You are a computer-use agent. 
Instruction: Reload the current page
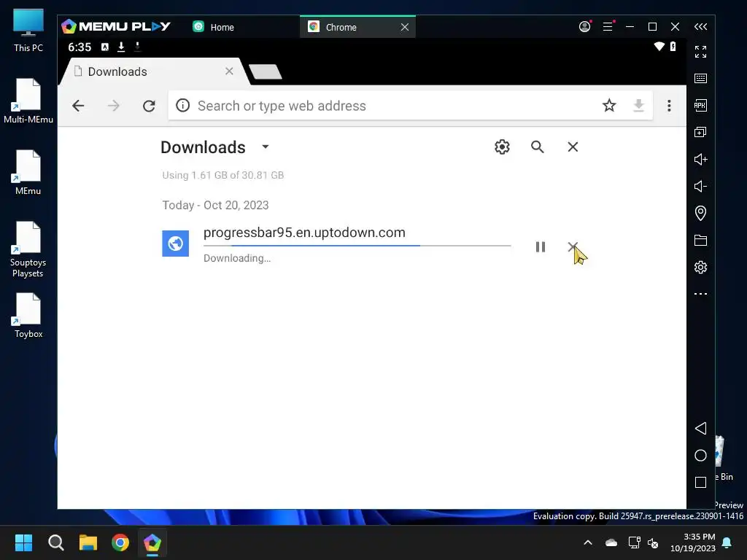click(x=149, y=106)
